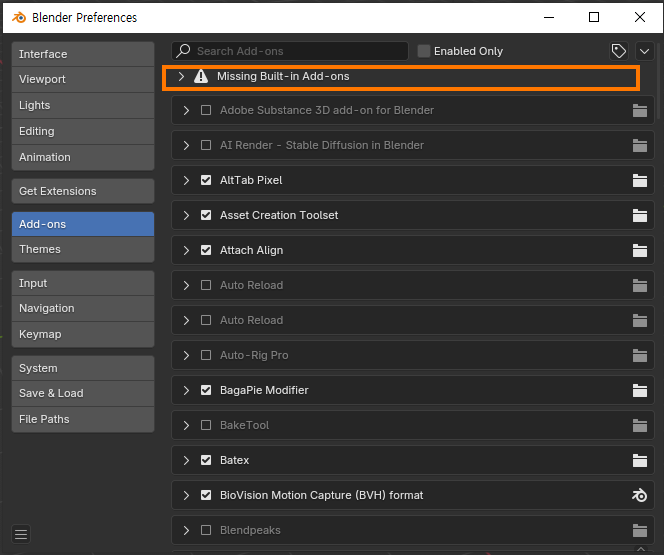
Task: Disable BagaPie Modifier checkbox
Action: coord(206,390)
